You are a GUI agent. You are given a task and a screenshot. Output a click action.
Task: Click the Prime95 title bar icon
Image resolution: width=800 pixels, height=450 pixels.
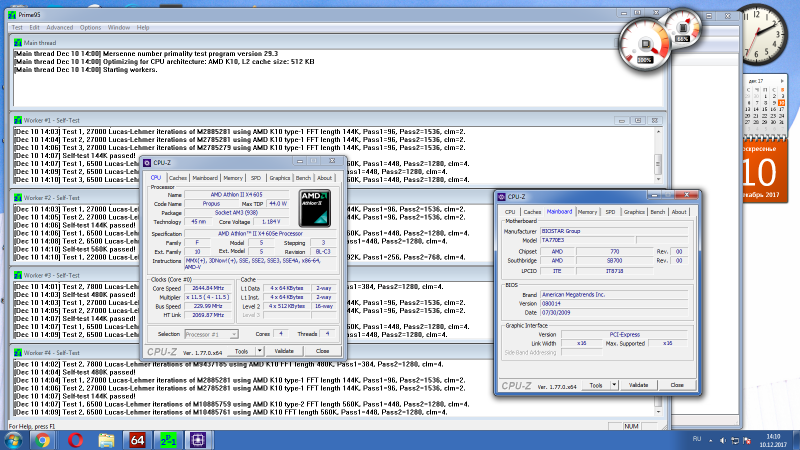(12, 15)
